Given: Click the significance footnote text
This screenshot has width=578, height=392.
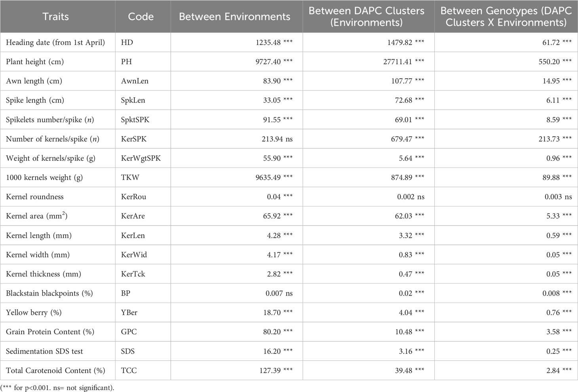Looking at the screenshot, I should coord(57,388).
